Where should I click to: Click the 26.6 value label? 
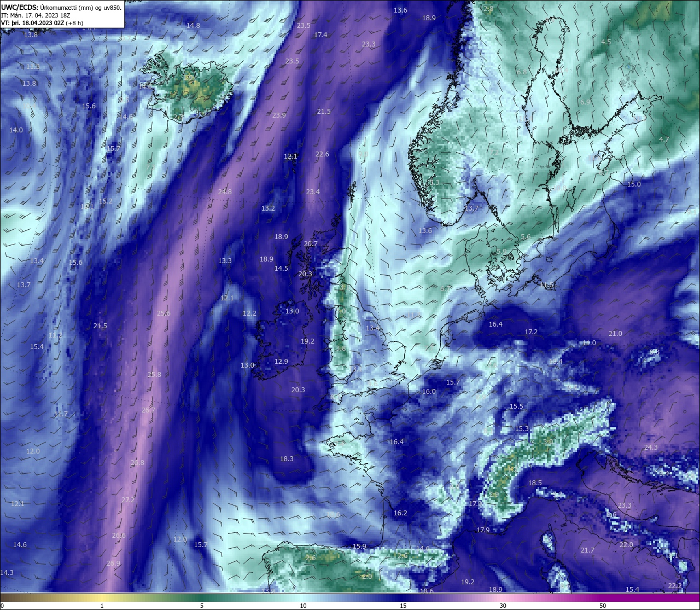(x=119, y=535)
